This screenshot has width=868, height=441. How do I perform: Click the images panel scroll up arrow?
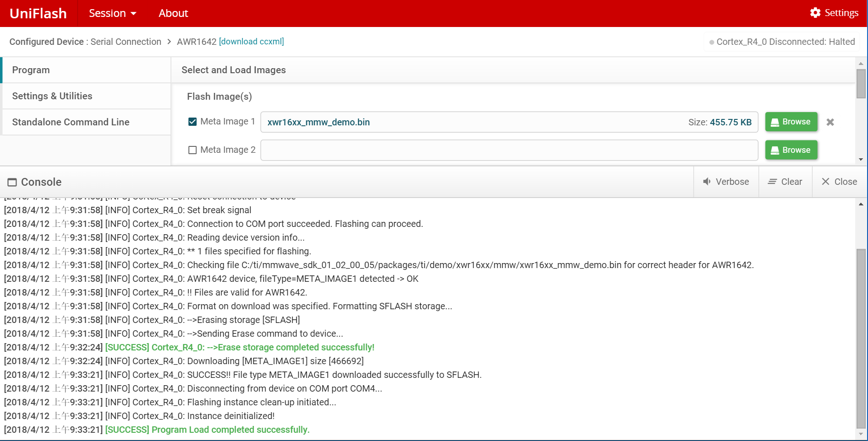(x=861, y=64)
